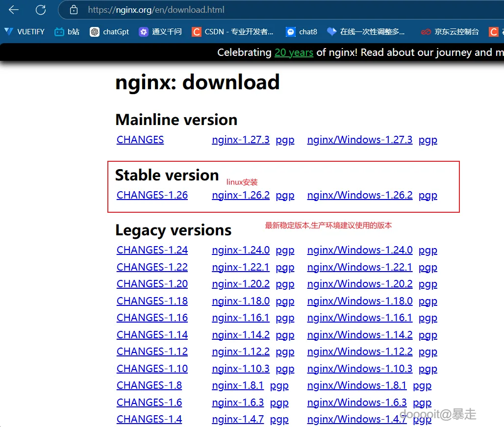Open the b站 bookmark

tap(67, 32)
